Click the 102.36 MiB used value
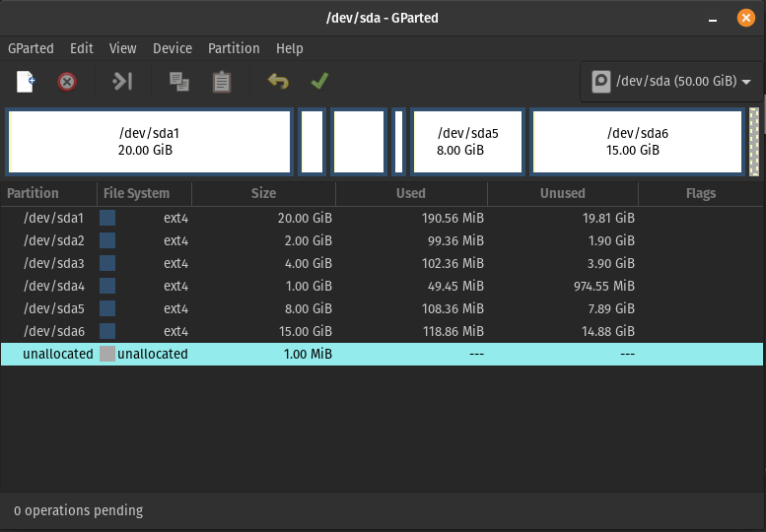Image resolution: width=766 pixels, height=532 pixels. pos(453,263)
